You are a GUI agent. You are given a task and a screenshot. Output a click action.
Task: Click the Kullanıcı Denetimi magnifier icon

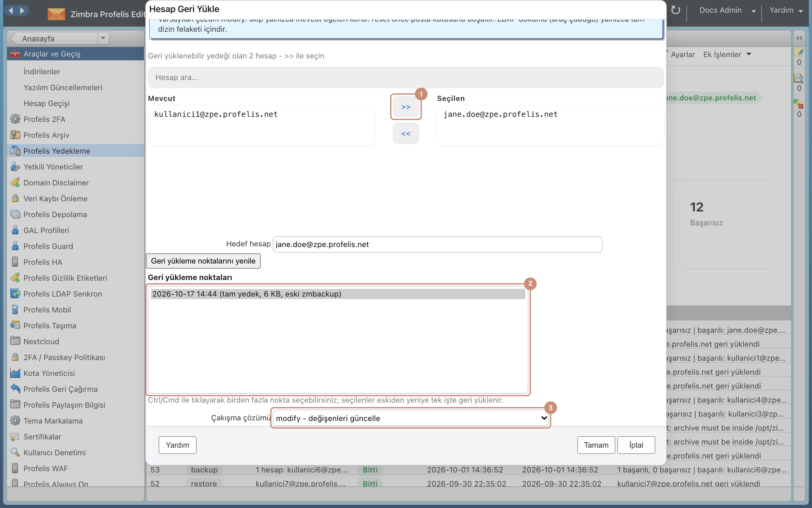point(15,452)
